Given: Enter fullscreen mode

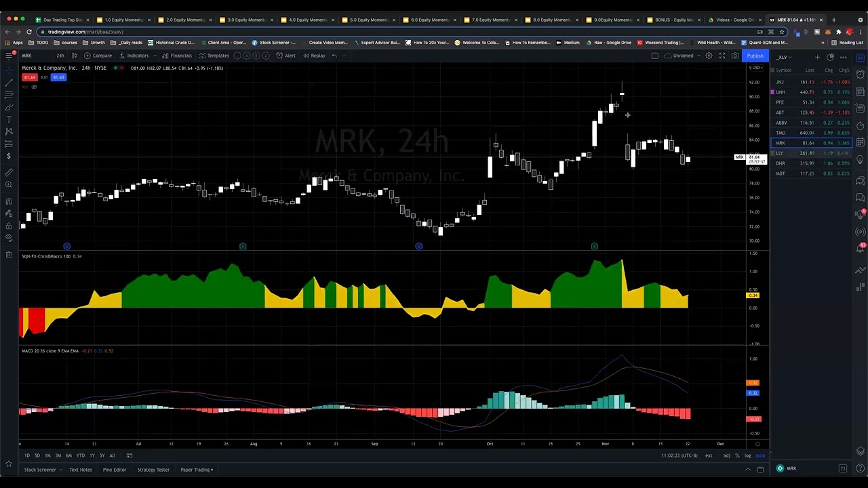Looking at the screenshot, I should [x=722, y=56].
